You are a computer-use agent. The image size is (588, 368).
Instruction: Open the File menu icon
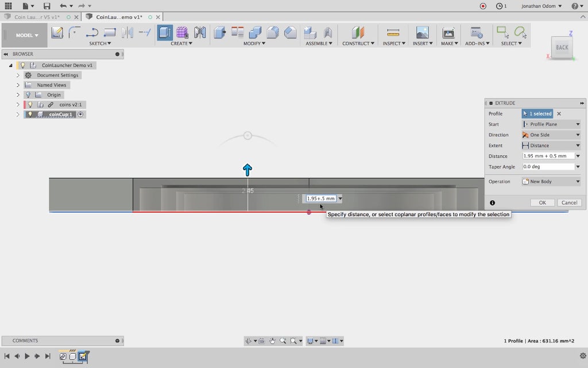28,6
